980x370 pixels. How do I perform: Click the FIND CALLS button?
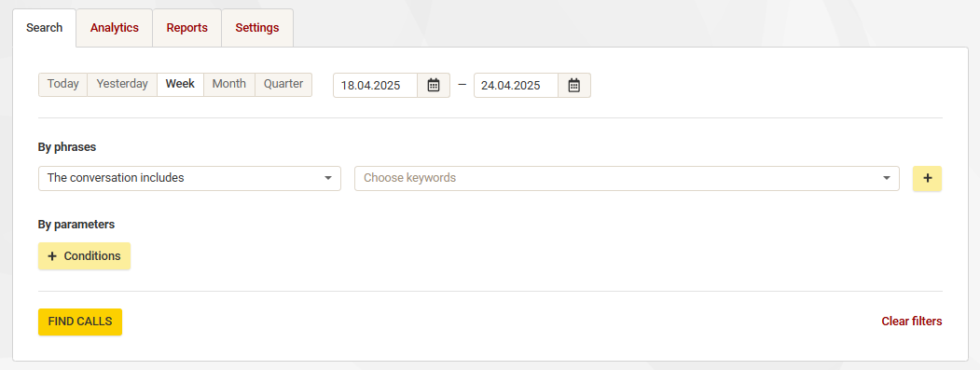point(80,322)
